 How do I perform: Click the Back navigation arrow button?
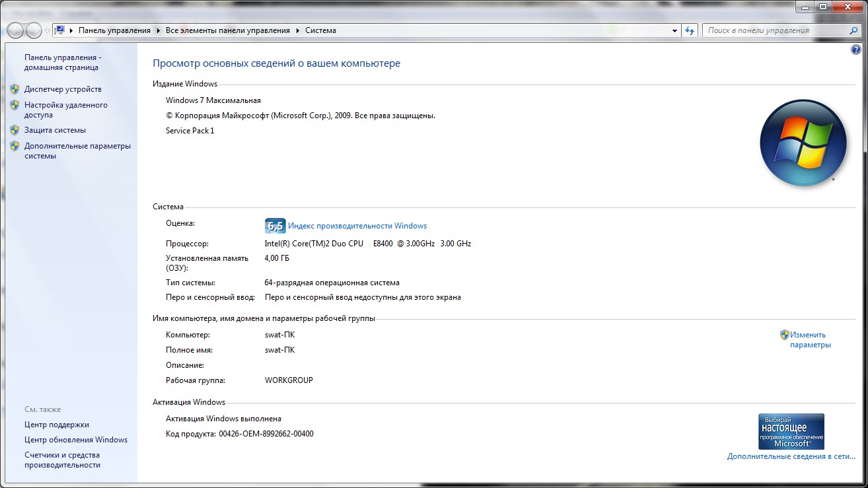pyautogui.click(x=15, y=30)
